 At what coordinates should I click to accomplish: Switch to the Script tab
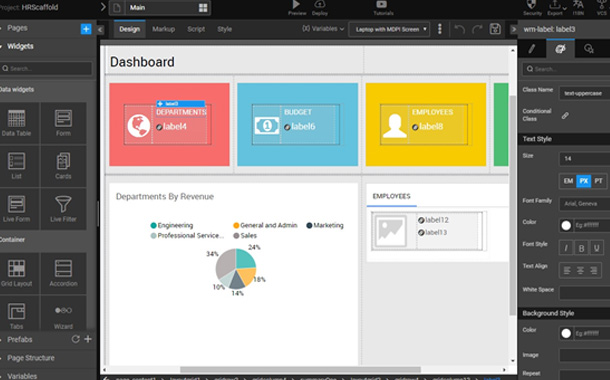click(196, 29)
